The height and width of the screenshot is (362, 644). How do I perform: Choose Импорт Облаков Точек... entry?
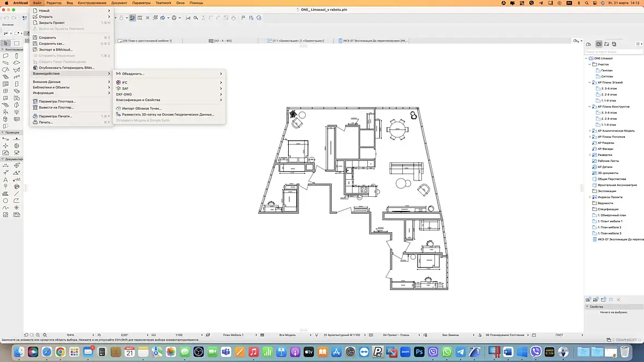[169, 108]
